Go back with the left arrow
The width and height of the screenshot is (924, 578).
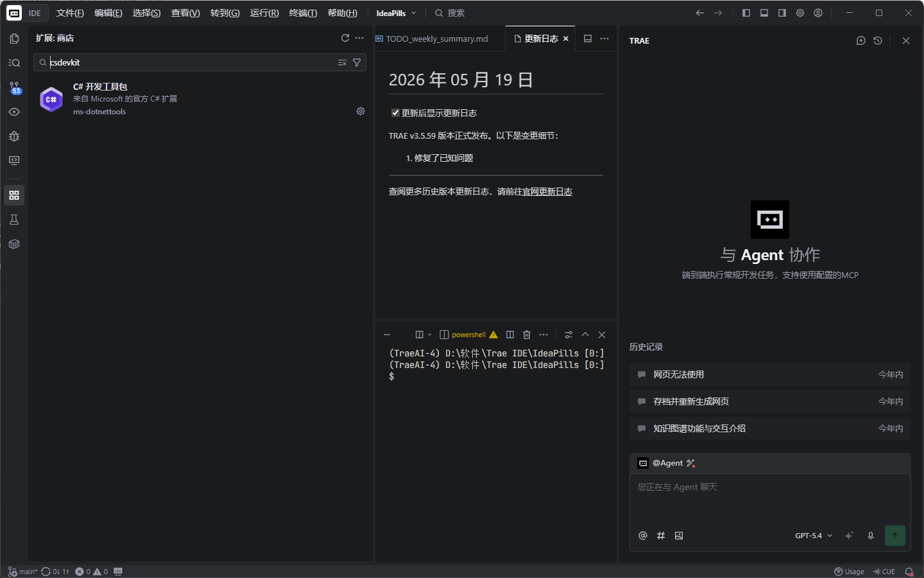pyautogui.click(x=700, y=13)
